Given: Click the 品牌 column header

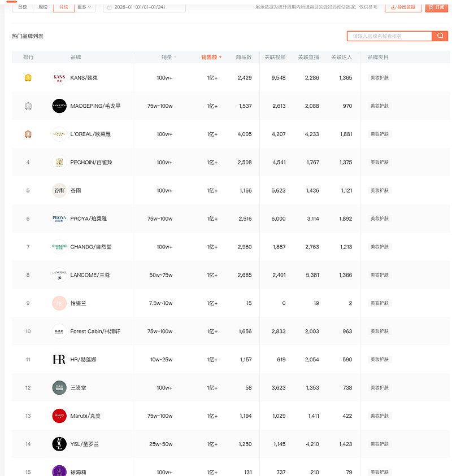Looking at the screenshot, I should [76, 57].
